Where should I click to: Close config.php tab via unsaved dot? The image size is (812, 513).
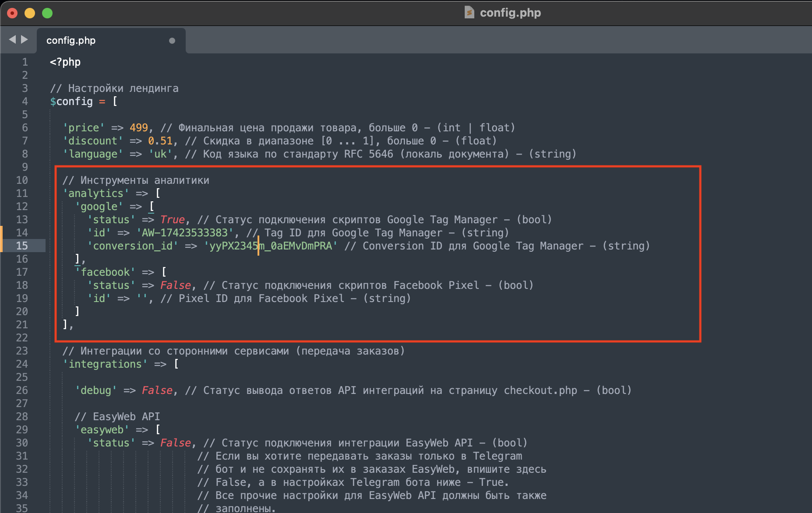(x=172, y=41)
